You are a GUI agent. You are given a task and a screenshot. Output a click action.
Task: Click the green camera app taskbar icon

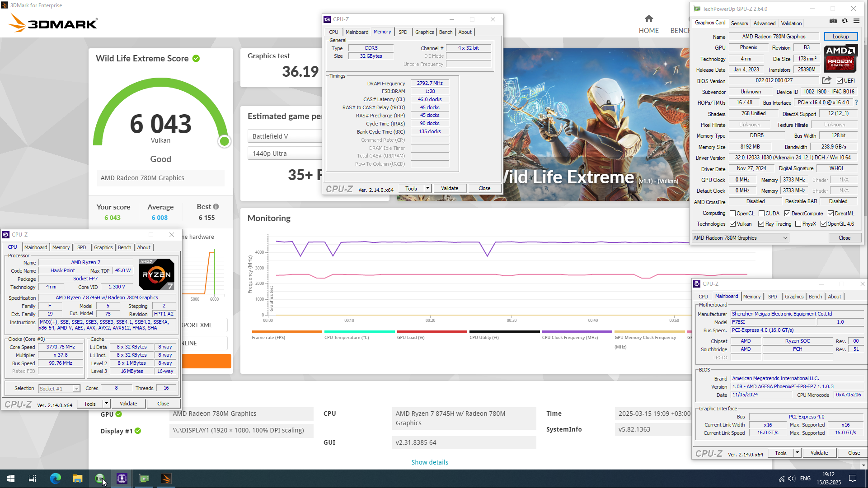(x=100, y=479)
